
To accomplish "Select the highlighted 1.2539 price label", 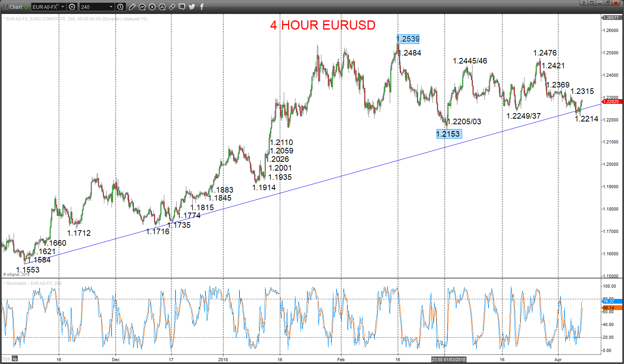I will 408,39.
